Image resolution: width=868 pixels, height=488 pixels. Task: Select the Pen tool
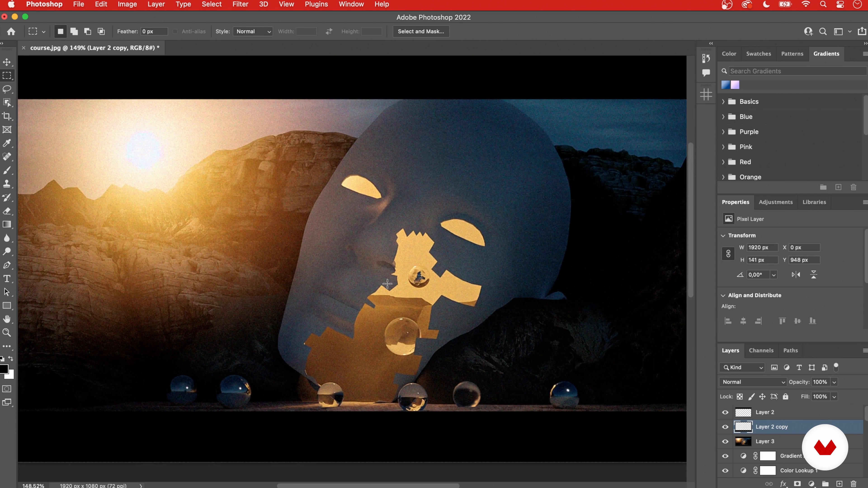coord(7,265)
